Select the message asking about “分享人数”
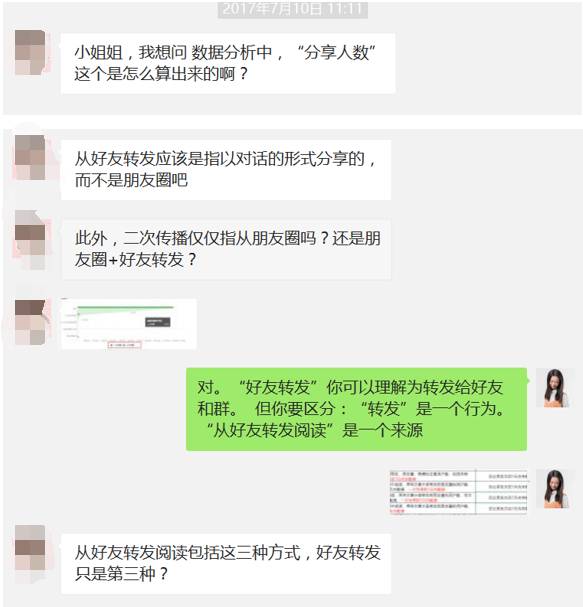This screenshot has height=607, width=583. (x=228, y=63)
